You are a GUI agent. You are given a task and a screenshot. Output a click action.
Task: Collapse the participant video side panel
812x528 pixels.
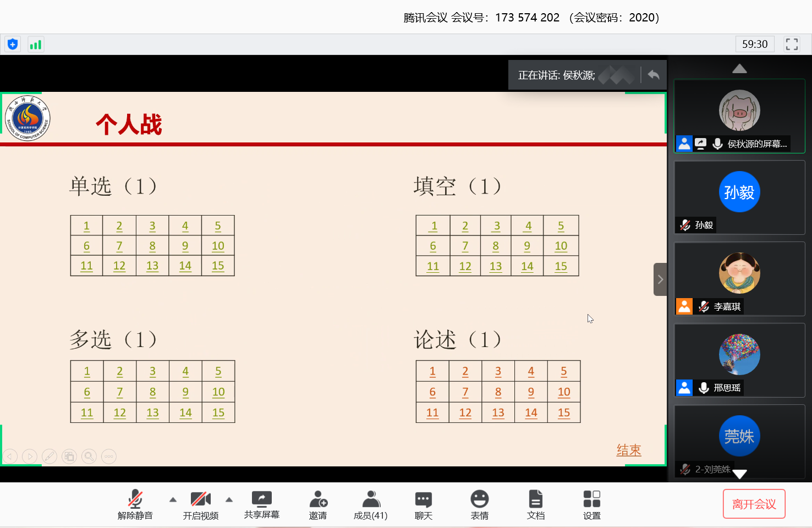coord(660,279)
